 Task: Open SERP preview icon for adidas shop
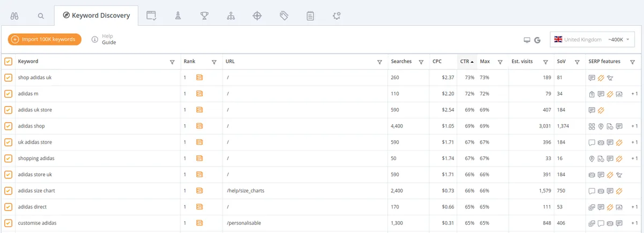(x=200, y=126)
